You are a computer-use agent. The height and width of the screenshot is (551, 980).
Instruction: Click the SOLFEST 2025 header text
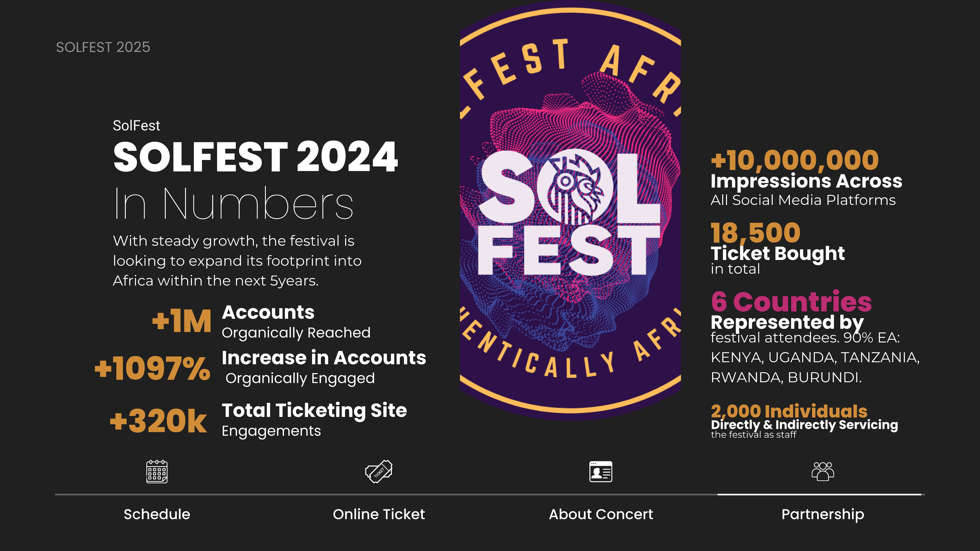click(103, 47)
